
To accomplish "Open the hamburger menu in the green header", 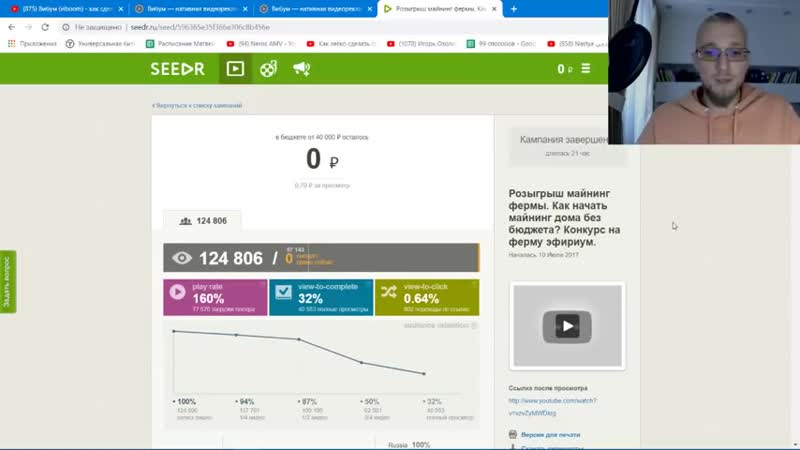I will tap(586, 68).
